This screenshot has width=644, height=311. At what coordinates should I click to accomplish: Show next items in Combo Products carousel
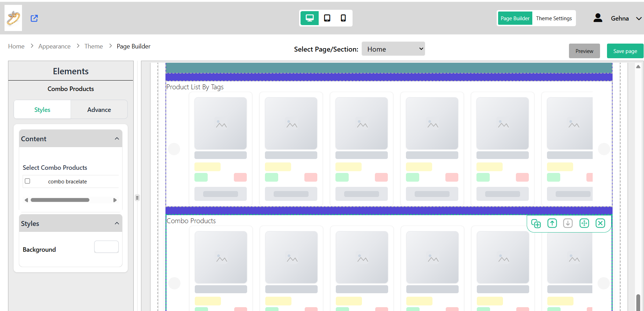604,283
